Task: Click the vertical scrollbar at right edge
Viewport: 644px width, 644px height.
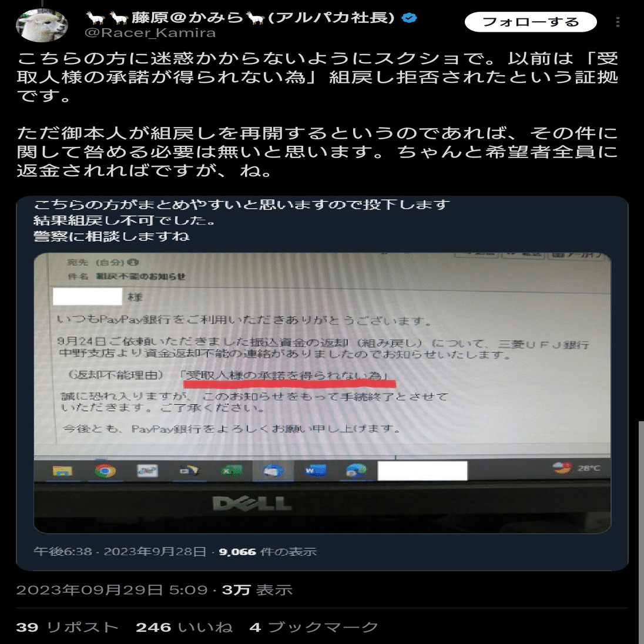Action: pos(641,532)
